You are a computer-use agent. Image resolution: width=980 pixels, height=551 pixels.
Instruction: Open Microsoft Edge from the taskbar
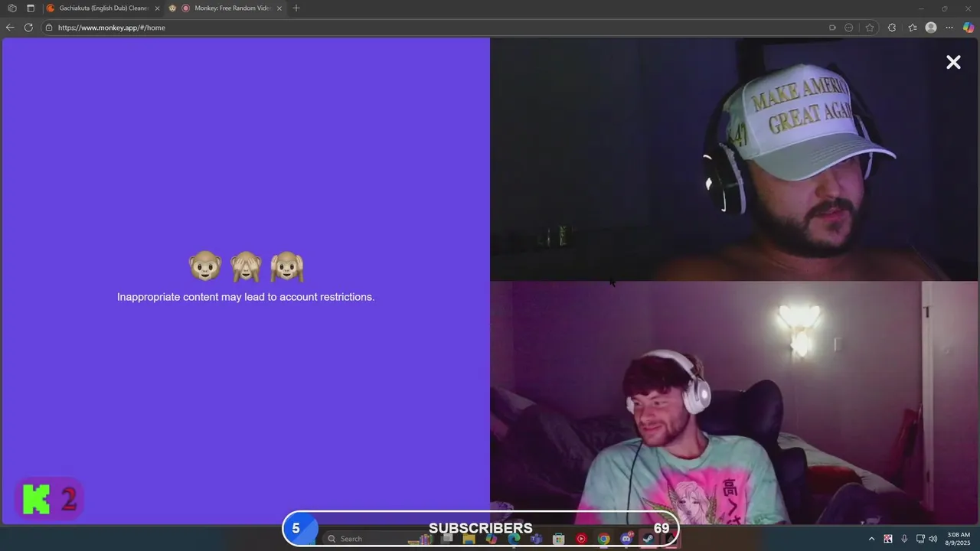pos(514,539)
